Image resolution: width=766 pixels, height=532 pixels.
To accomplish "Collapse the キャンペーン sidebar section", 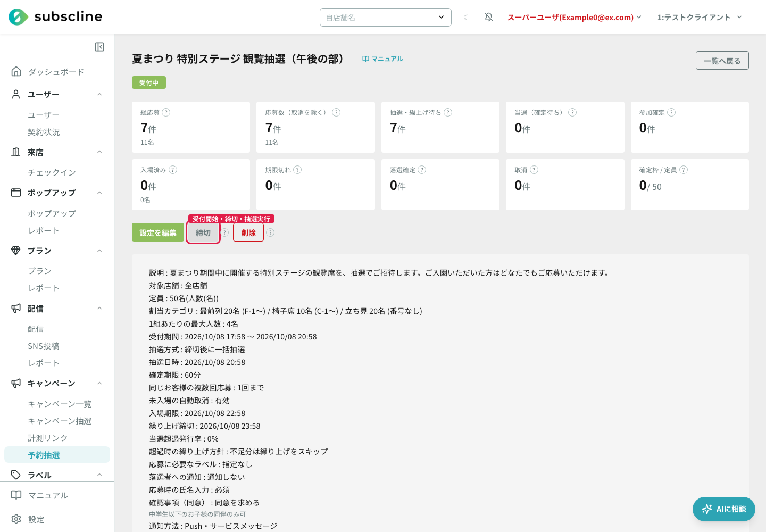I will tap(99, 383).
